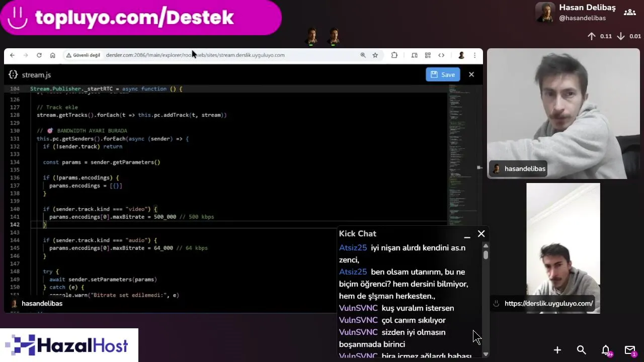644x362 pixels.
Task: Click username Atsiz25 on "iyi nişan" message
Action: [x=353, y=248]
